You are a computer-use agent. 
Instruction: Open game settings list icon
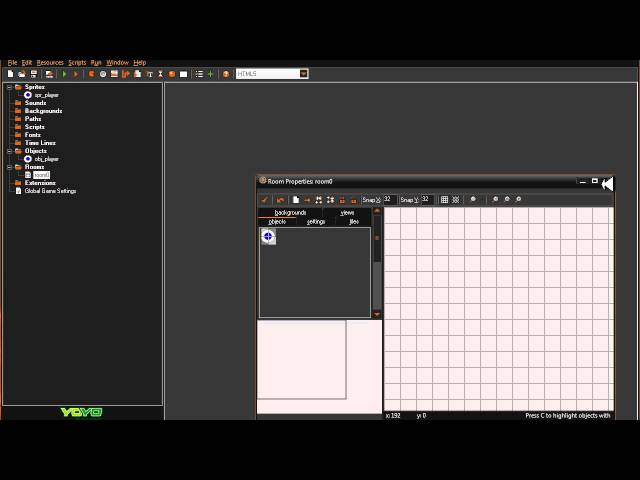[199, 74]
